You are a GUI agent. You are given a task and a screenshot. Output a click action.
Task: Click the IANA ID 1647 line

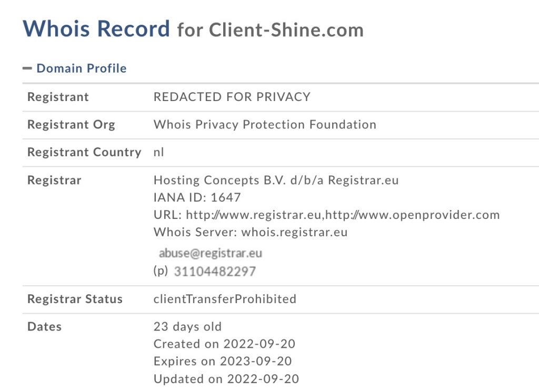click(x=197, y=197)
